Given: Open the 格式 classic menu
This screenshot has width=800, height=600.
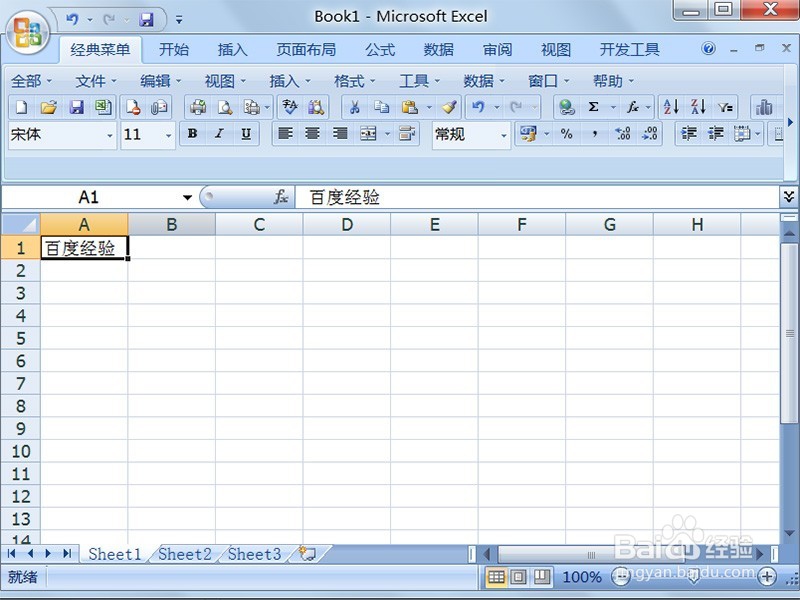Looking at the screenshot, I should [x=355, y=81].
